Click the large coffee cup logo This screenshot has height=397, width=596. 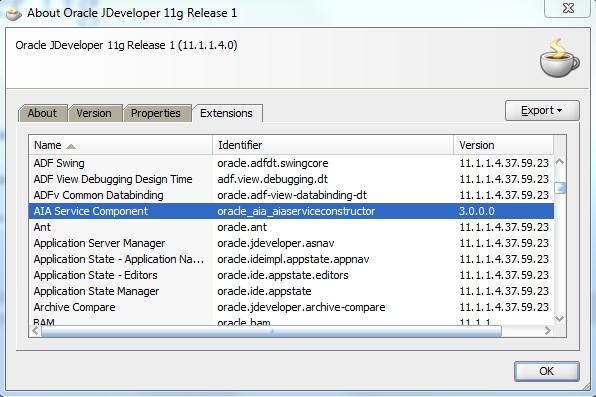(x=559, y=57)
